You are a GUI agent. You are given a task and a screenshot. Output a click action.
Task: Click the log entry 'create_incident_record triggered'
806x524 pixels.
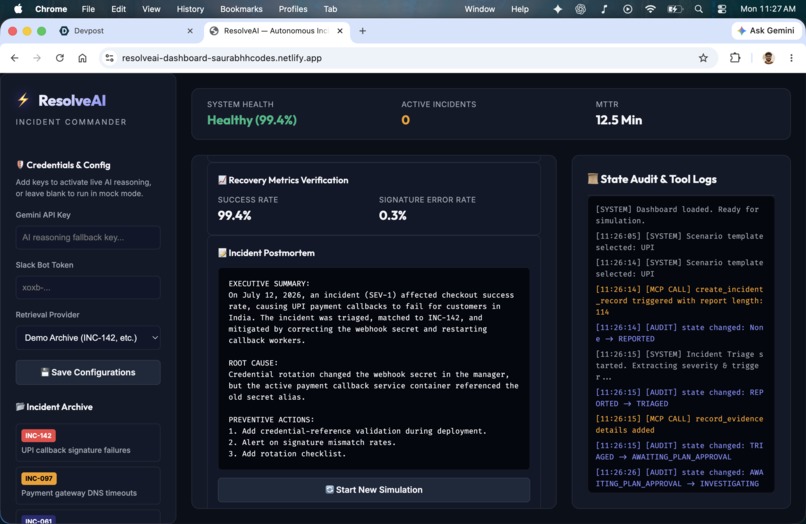(x=679, y=301)
